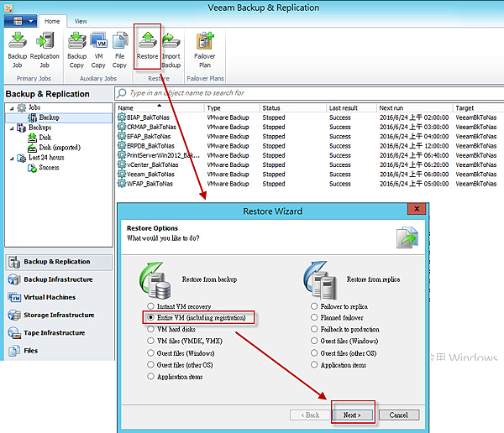
Task: Choose Guest files (other OS) from replica
Action: click(x=314, y=353)
